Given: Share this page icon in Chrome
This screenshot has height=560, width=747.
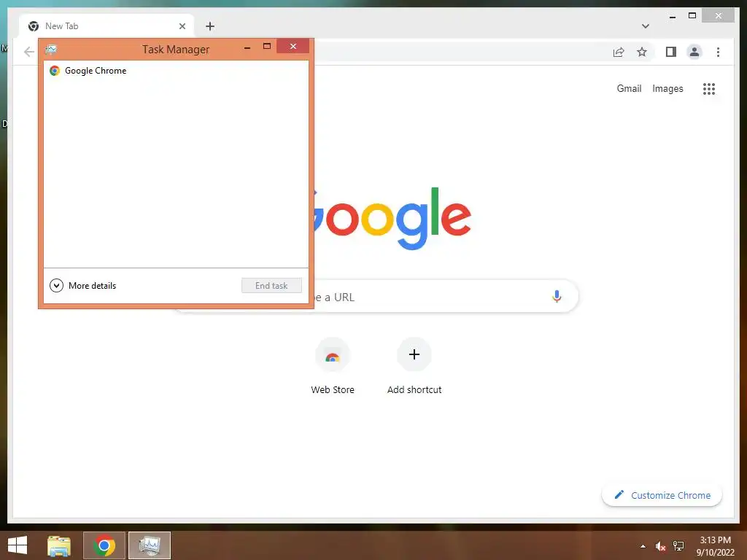Looking at the screenshot, I should click(x=619, y=52).
